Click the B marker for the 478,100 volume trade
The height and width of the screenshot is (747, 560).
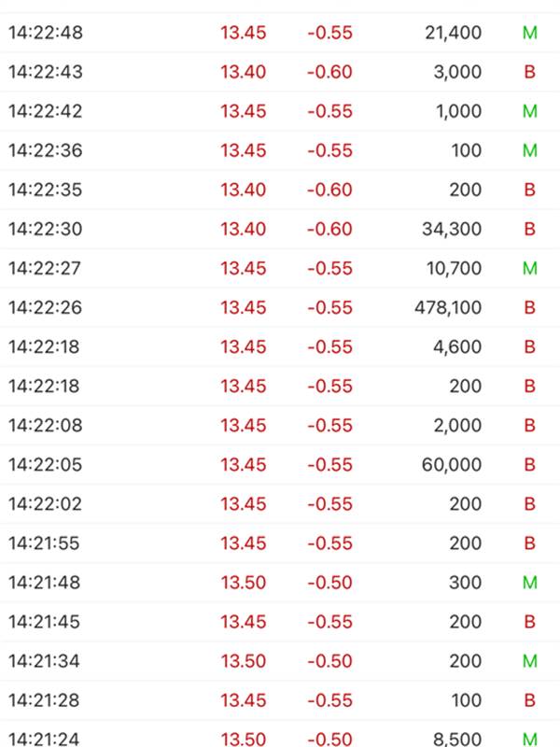tap(529, 308)
